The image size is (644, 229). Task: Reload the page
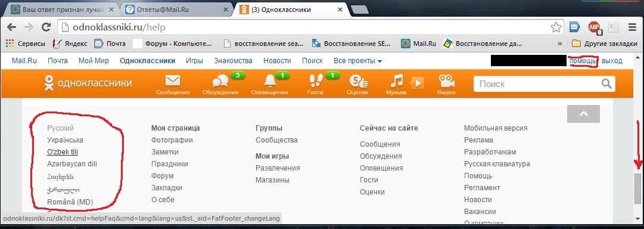[46, 27]
